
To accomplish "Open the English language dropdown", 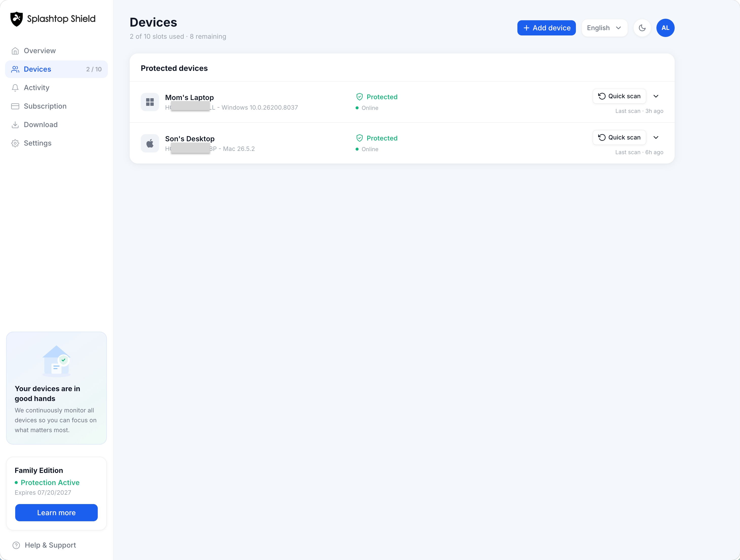I will (604, 28).
